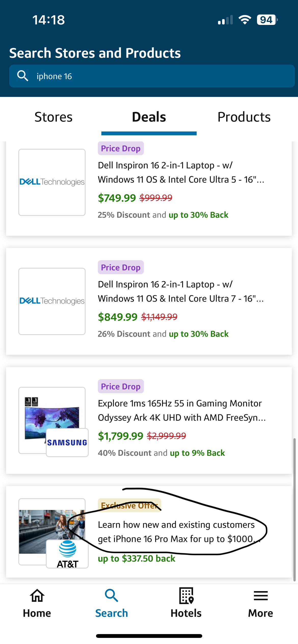Click the 'iphone 16' search field
The height and width of the screenshot is (644, 298).
click(153, 76)
